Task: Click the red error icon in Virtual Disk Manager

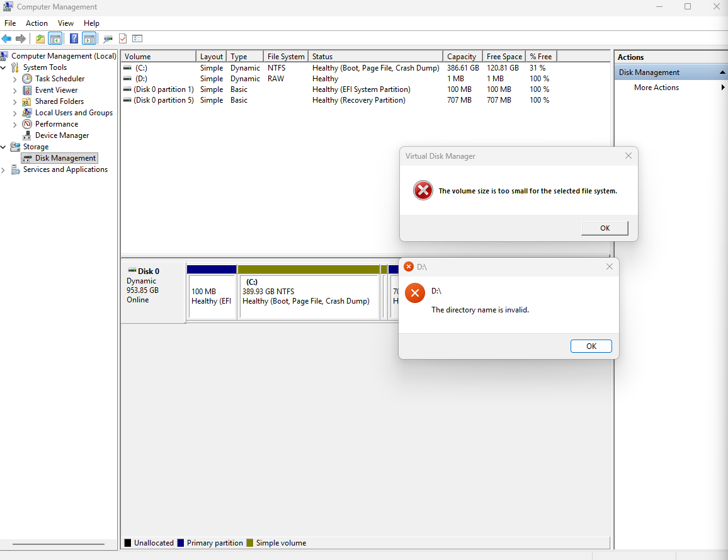Action: 423,190
